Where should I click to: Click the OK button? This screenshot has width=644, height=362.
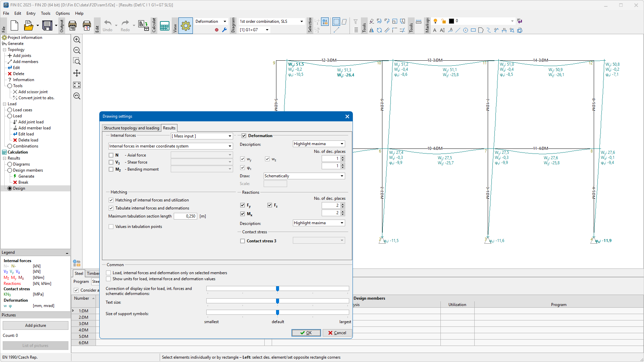coord(306,333)
